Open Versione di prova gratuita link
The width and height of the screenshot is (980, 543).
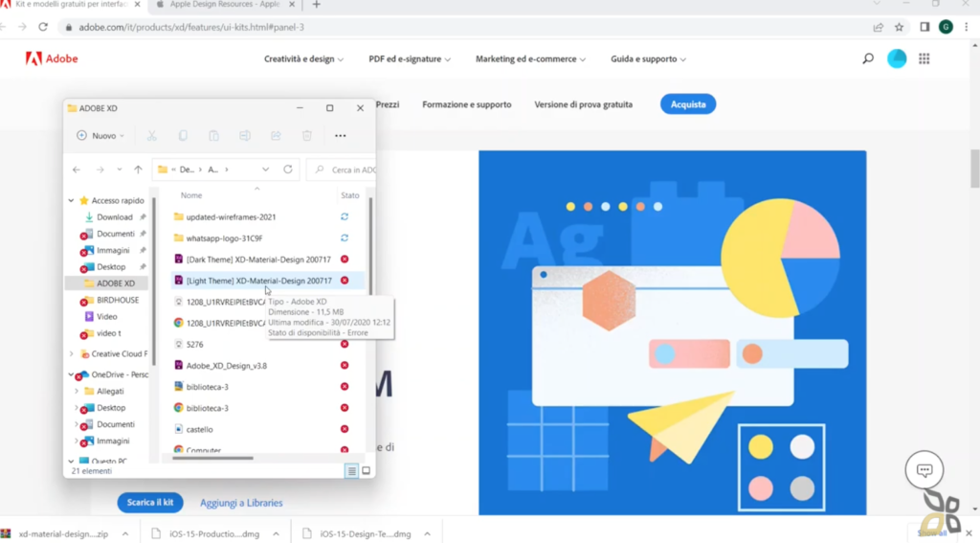583,104
